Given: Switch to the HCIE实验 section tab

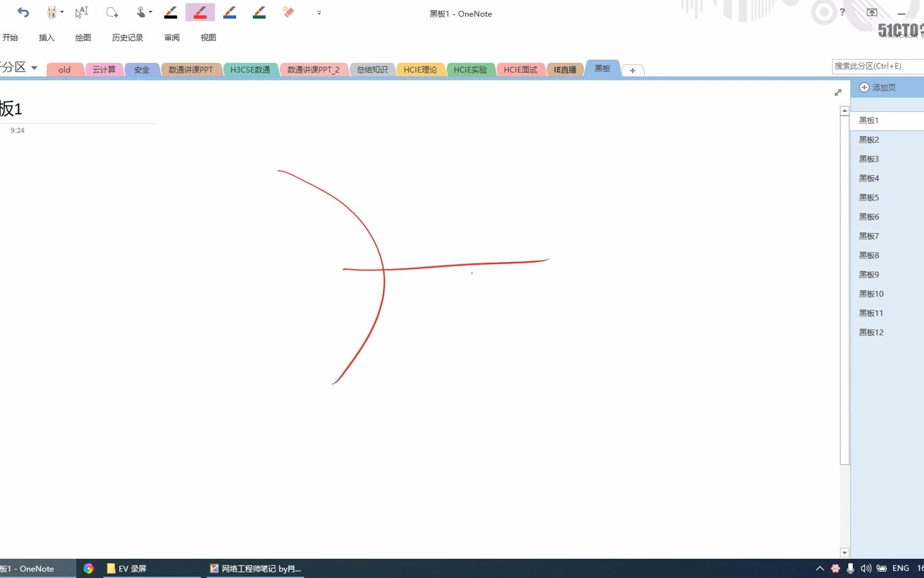Looking at the screenshot, I should coord(471,70).
